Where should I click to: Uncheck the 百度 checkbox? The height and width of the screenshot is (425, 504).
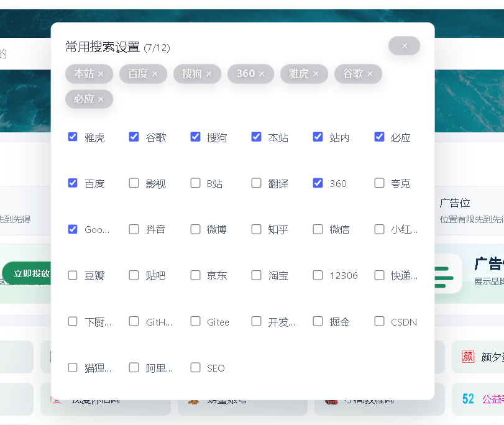tap(73, 183)
